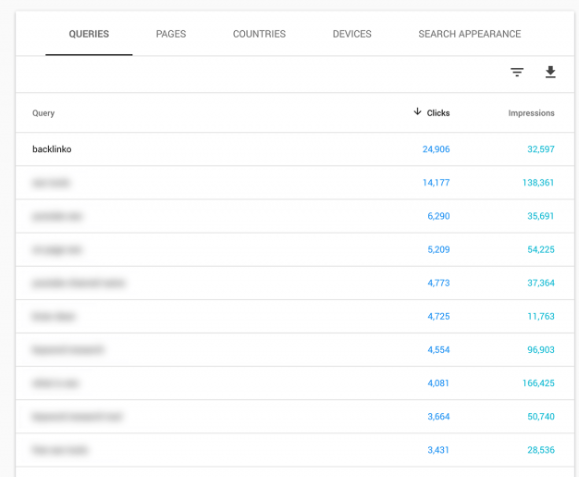Sort by Query column header
Viewport: 579px width, 477px height.
[43, 113]
